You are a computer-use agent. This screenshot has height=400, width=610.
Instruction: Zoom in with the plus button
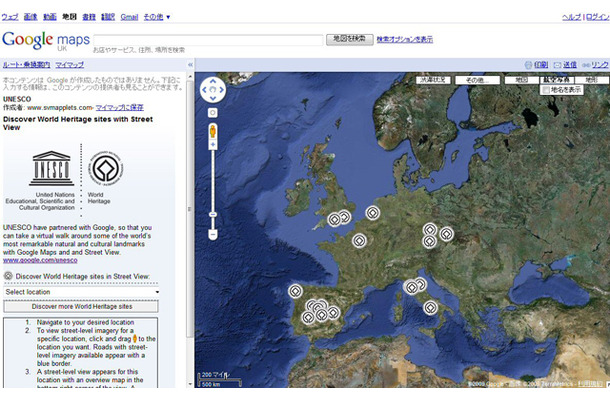point(213,145)
